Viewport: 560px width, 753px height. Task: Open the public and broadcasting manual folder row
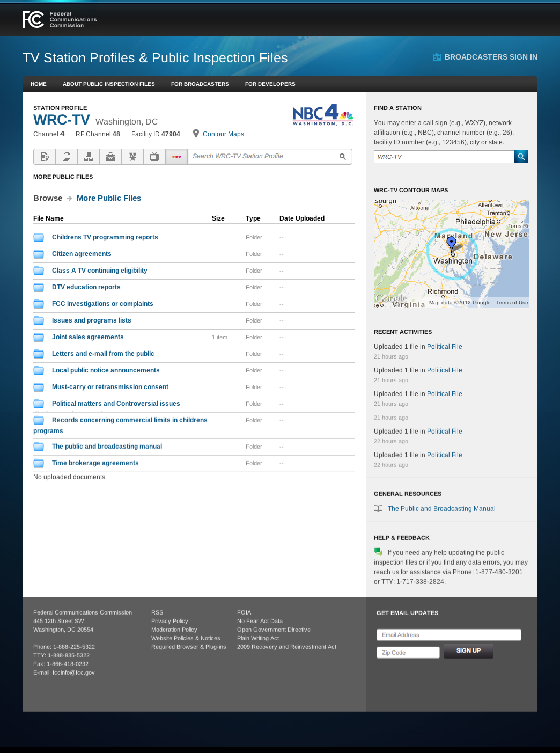click(194, 447)
